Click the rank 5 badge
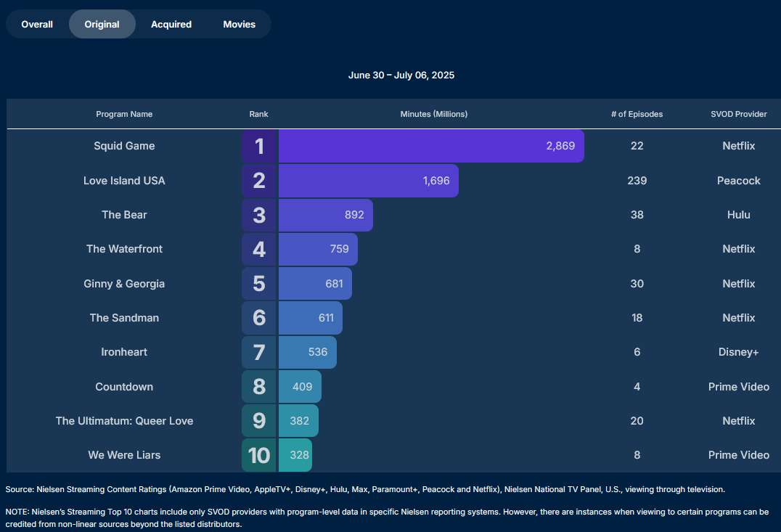 pyautogui.click(x=259, y=284)
